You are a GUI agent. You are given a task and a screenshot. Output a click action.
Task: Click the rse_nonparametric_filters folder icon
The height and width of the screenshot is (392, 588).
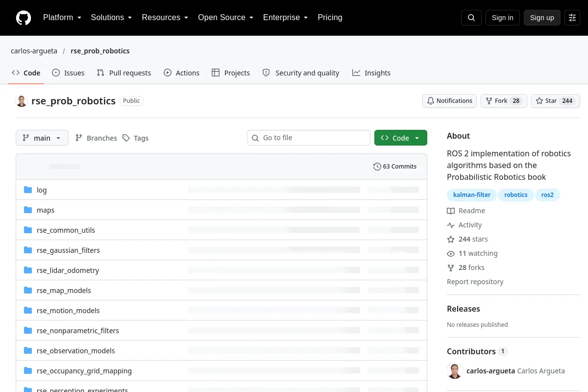(x=28, y=331)
